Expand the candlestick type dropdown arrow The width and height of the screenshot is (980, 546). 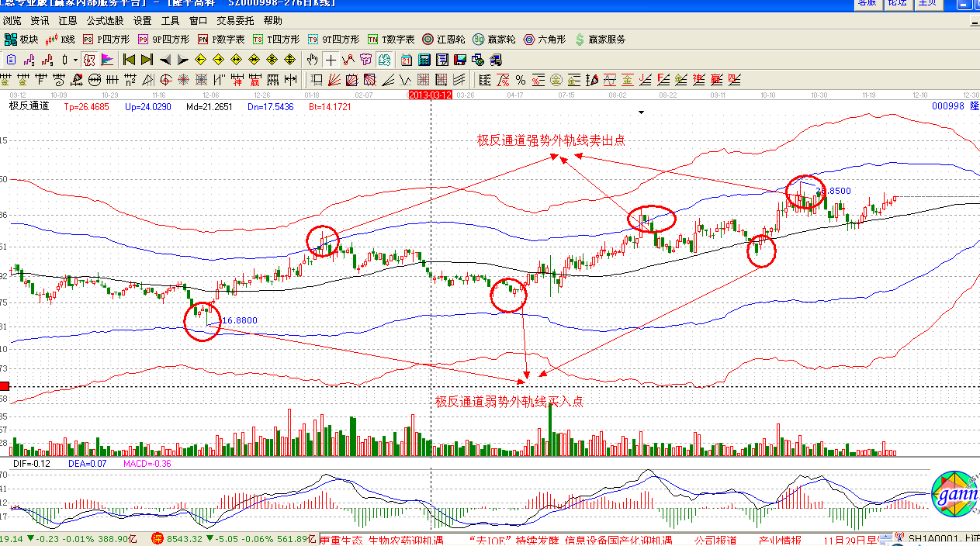click(75, 60)
